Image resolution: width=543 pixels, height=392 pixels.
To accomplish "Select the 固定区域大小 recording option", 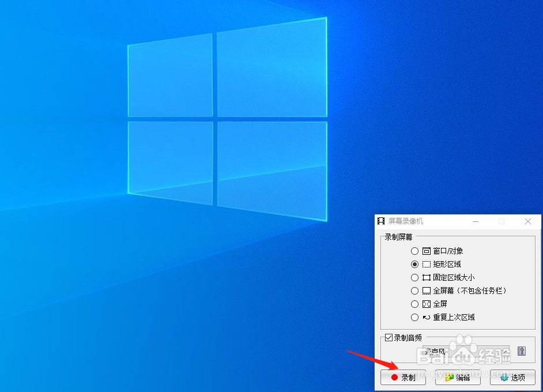I will click(x=414, y=277).
